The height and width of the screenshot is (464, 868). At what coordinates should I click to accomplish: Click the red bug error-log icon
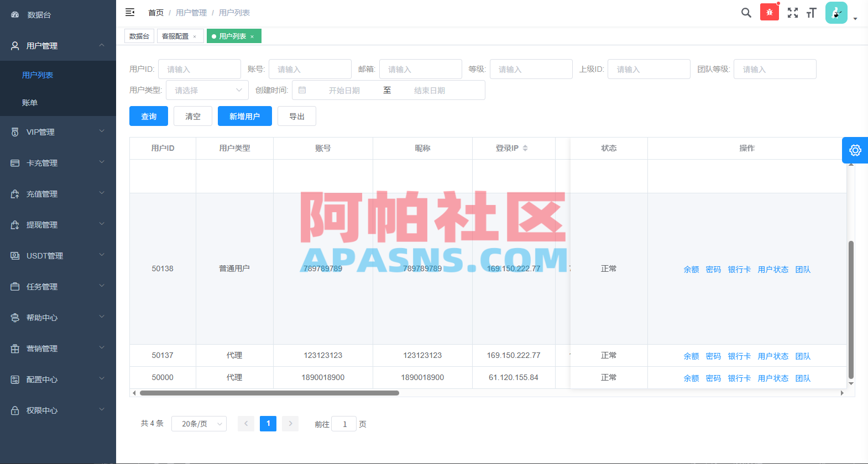pyautogui.click(x=769, y=12)
